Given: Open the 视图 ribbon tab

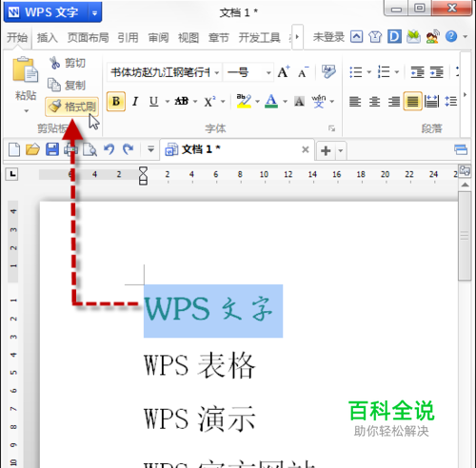Looking at the screenshot, I should click(188, 37).
